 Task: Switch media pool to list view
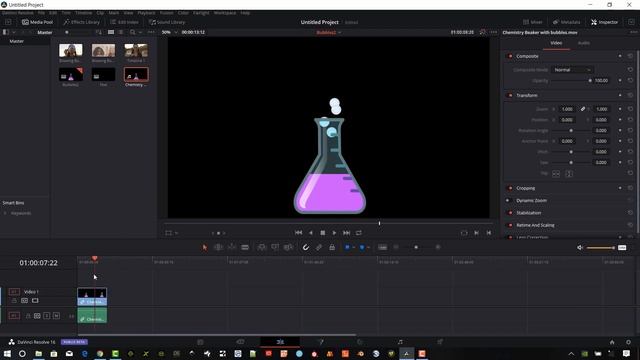[x=121, y=32]
